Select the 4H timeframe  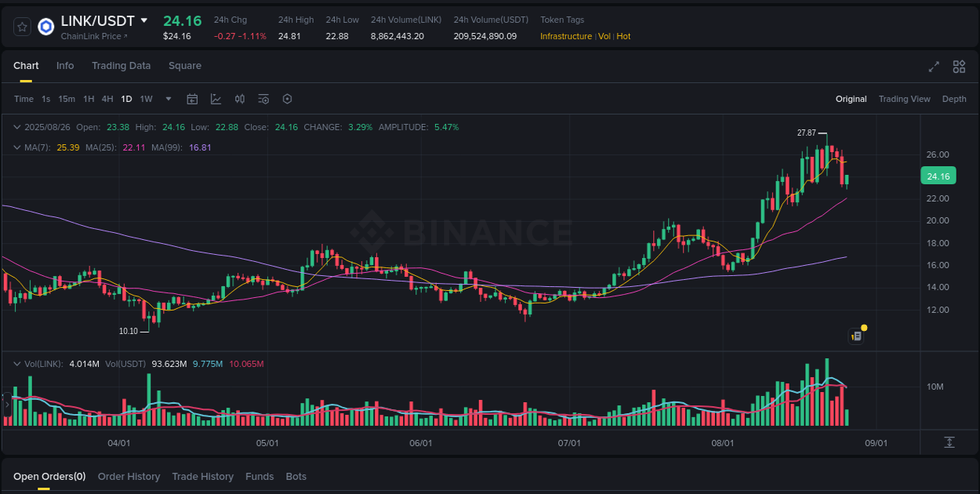pyautogui.click(x=107, y=99)
